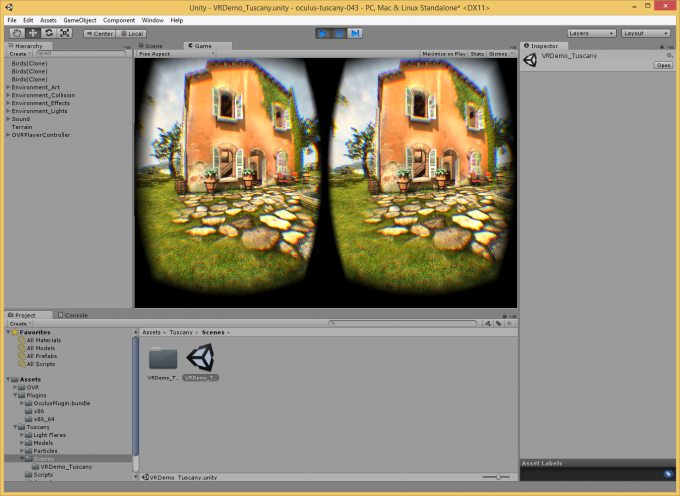Switch to the Scene tab

click(151, 46)
